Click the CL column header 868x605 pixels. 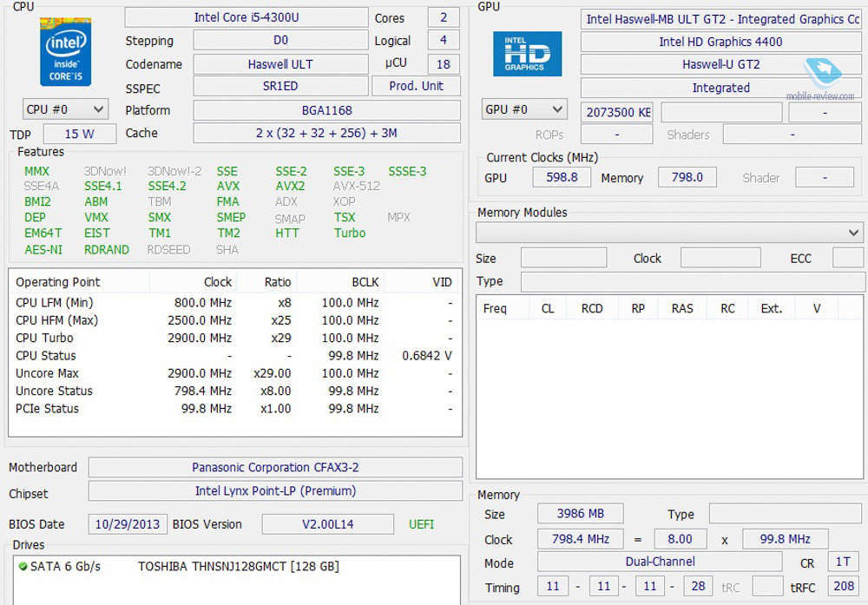[x=548, y=308]
